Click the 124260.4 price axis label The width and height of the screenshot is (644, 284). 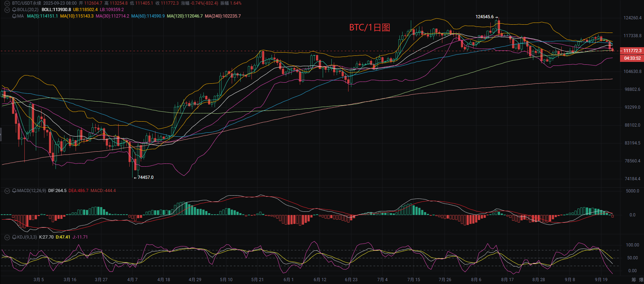coord(633,18)
